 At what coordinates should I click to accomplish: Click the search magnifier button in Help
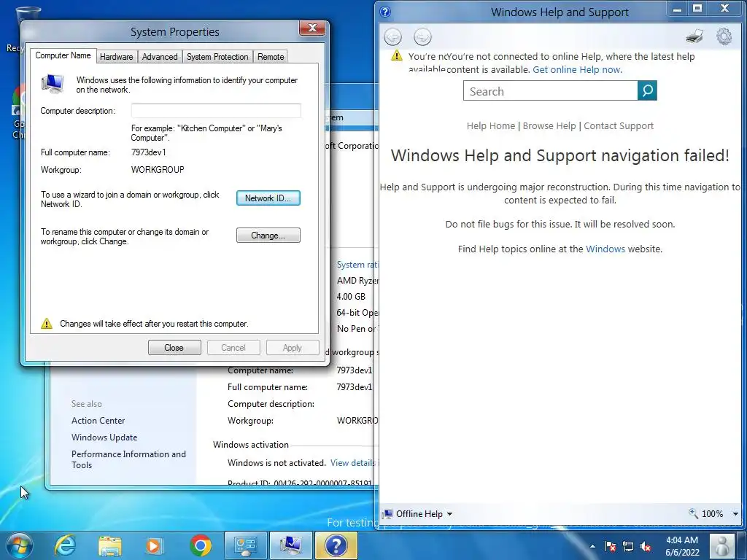click(x=647, y=90)
